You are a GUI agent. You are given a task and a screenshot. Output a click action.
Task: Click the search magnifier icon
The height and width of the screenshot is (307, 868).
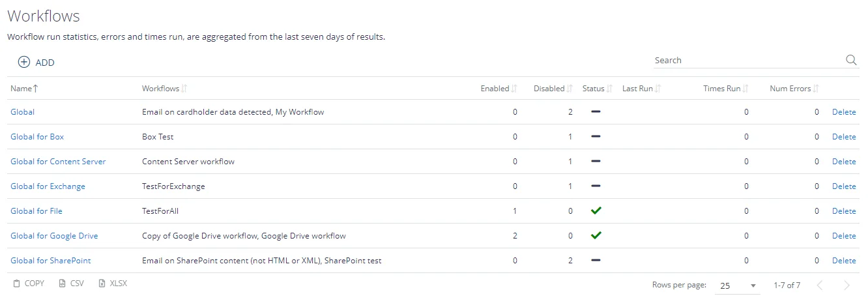851,60
